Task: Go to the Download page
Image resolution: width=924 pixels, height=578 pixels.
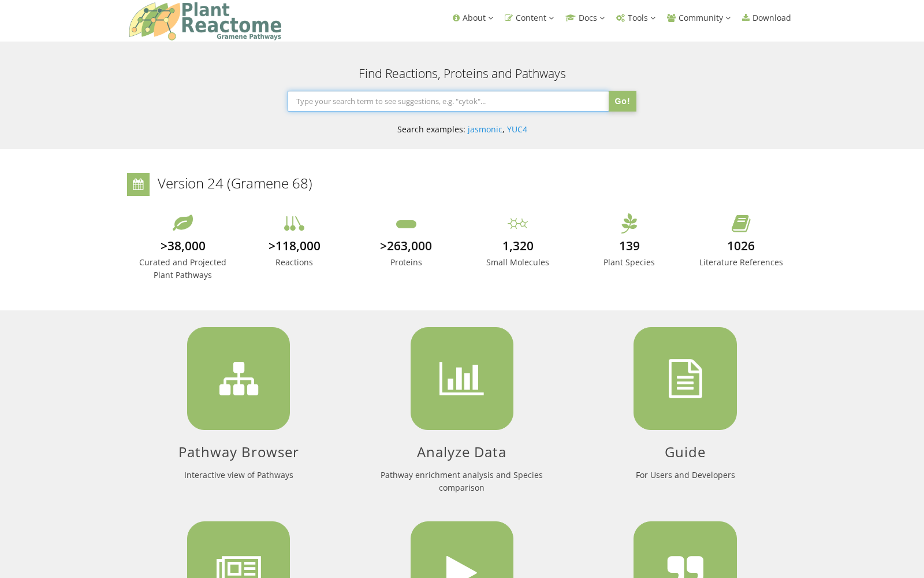Action: pyautogui.click(x=766, y=18)
